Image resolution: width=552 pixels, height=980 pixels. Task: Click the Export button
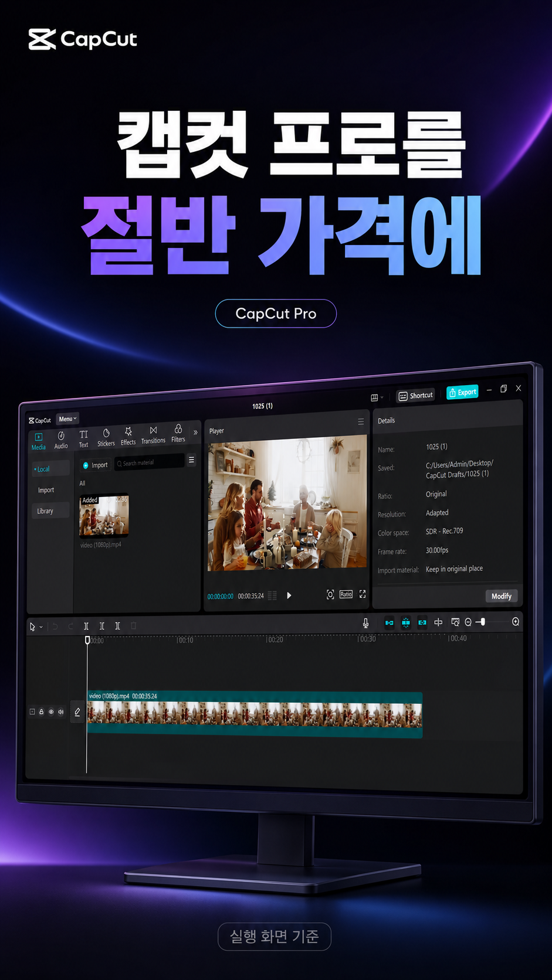[x=462, y=392]
